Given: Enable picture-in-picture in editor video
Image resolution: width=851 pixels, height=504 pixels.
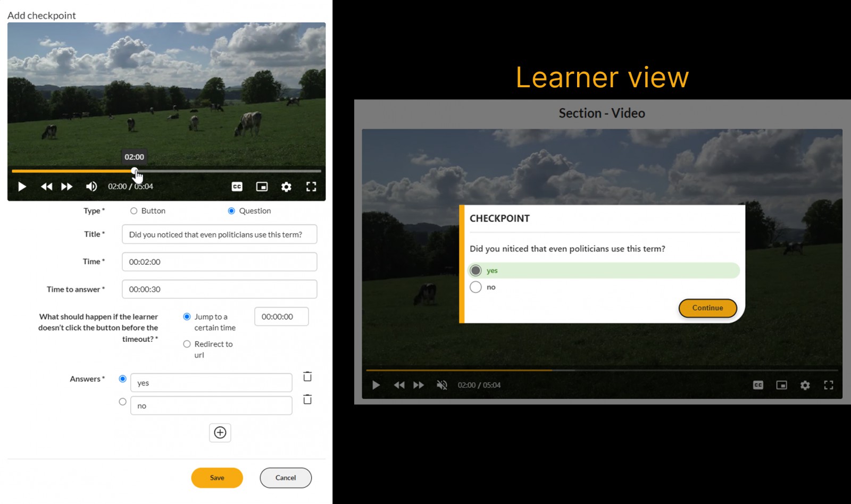Looking at the screenshot, I should [x=262, y=187].
